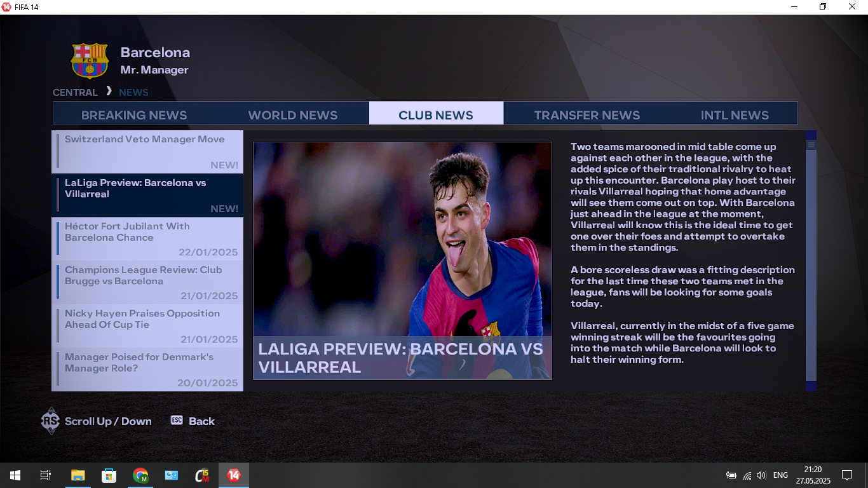Open Switzerland Veto Manager Move story

147,152
